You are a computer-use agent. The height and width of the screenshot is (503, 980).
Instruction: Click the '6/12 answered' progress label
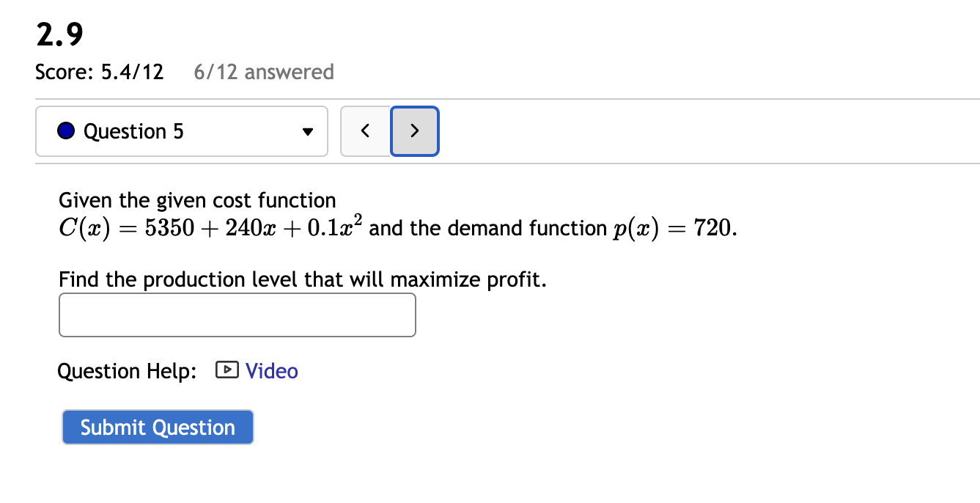(x=263, y=71)
